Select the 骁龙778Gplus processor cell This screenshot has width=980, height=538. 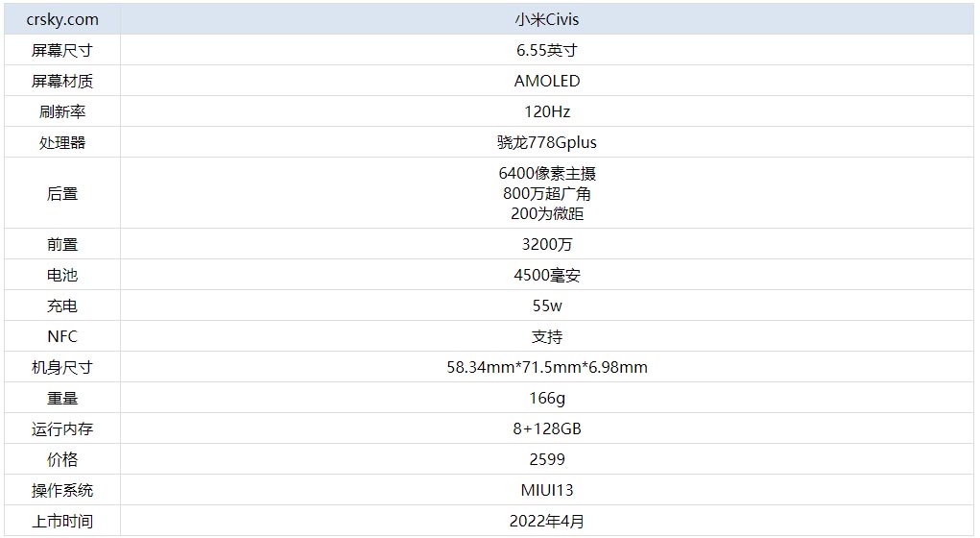547,142
